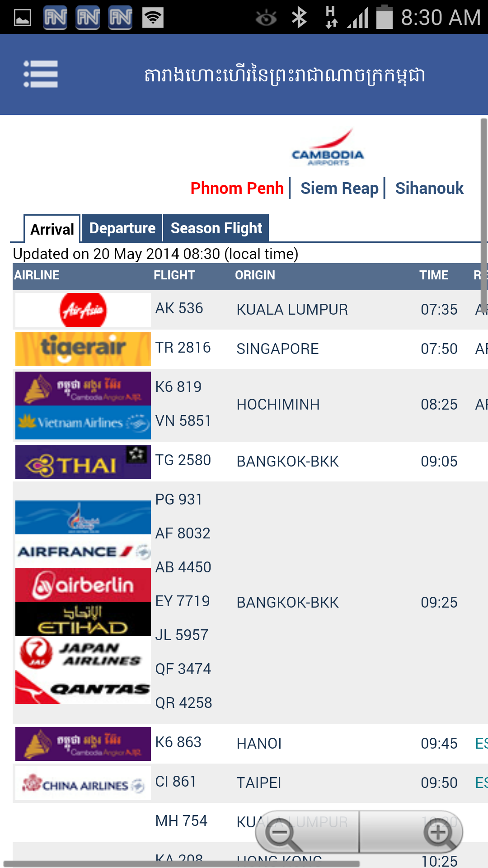Choose the Sihanouk airport link
This screenshot has width=488, height=868.
[429, 188]
